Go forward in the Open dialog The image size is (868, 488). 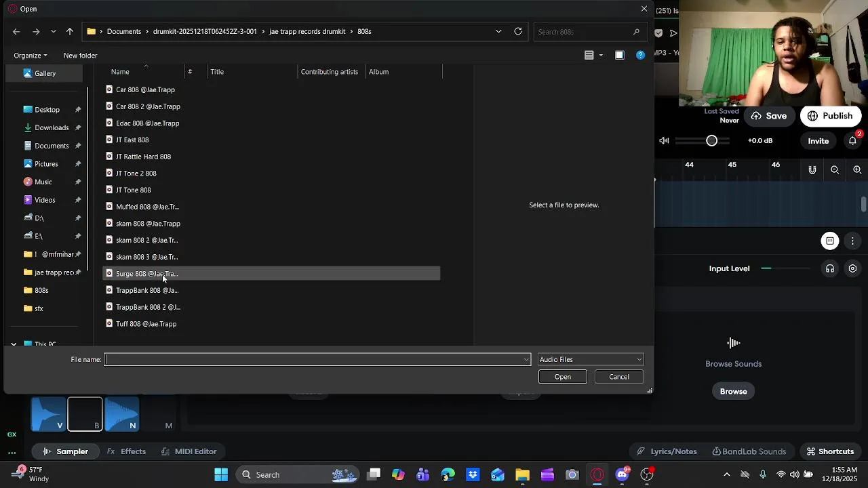click(36, 31)
